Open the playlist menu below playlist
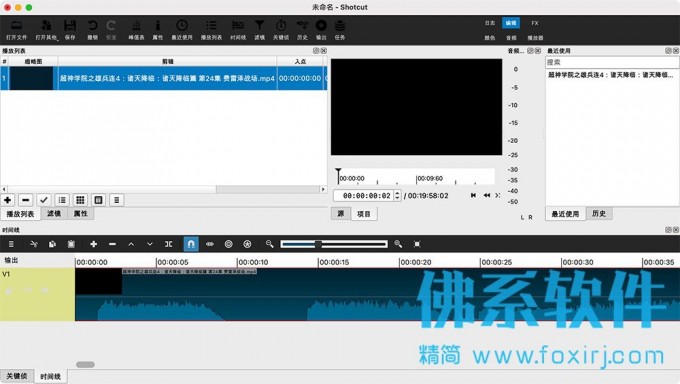 coord(116,200)
